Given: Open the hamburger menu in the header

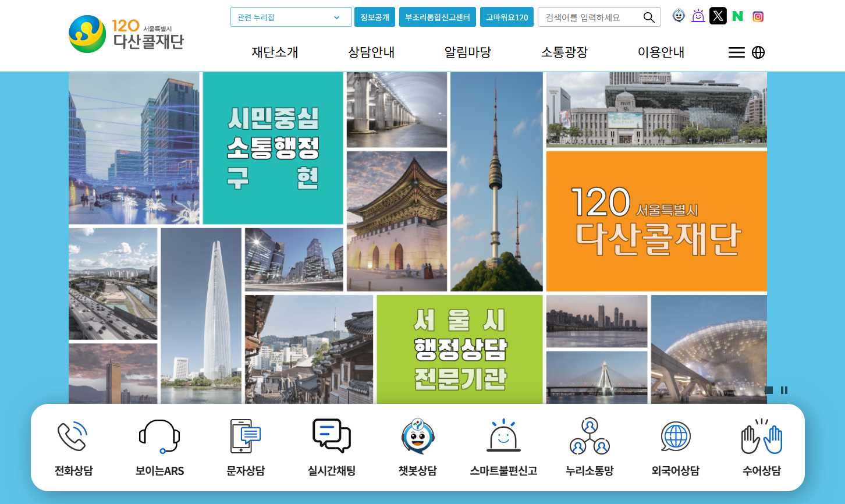Looking at the screenshot, I should [736, 52].
